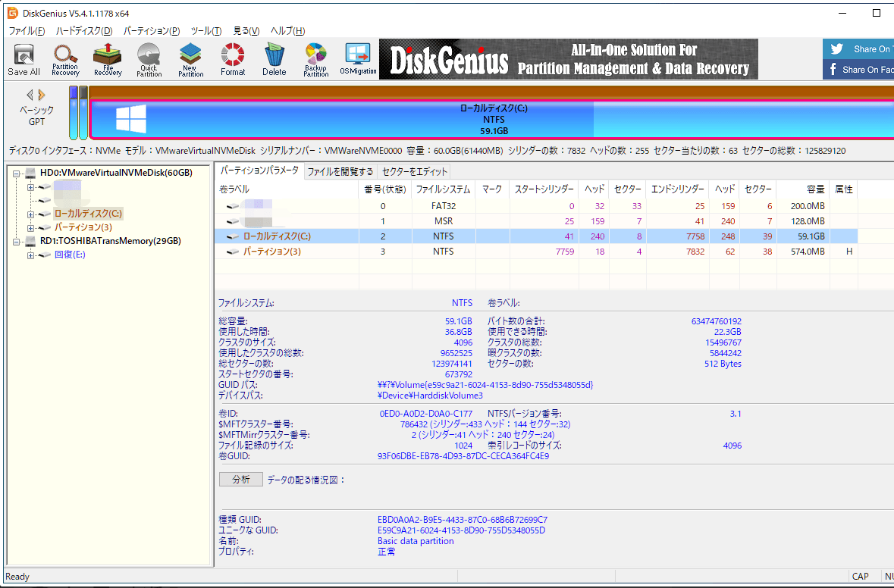Click the Share On Twitter button
894x588 pixels.
(x=858, y=49)
